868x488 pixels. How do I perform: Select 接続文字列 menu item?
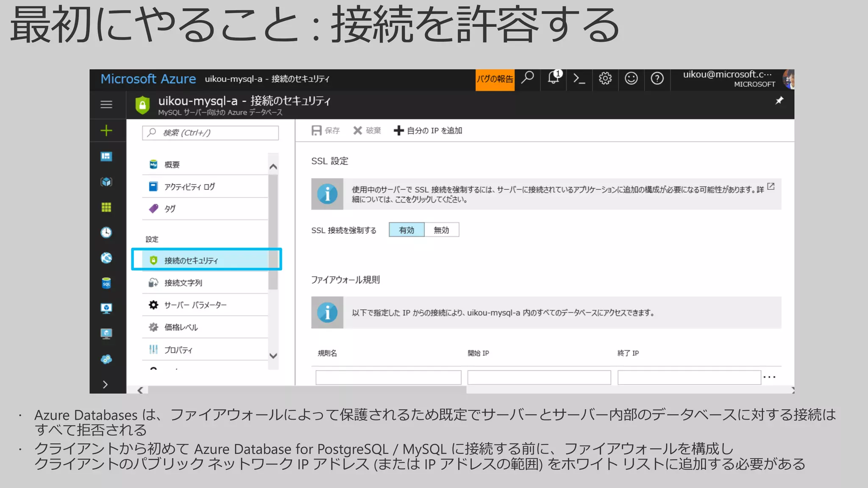[x=183, y=283]
